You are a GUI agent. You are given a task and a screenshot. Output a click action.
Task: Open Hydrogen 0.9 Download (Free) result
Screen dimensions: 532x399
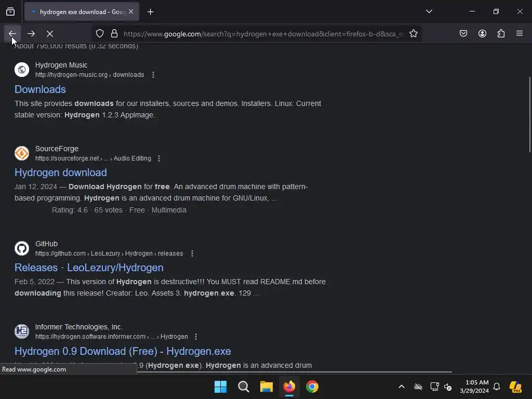[x=123, y=351]
